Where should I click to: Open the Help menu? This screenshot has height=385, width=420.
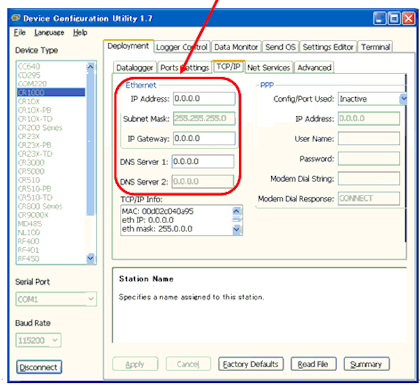pyautogui.click(x=80, y=33)
